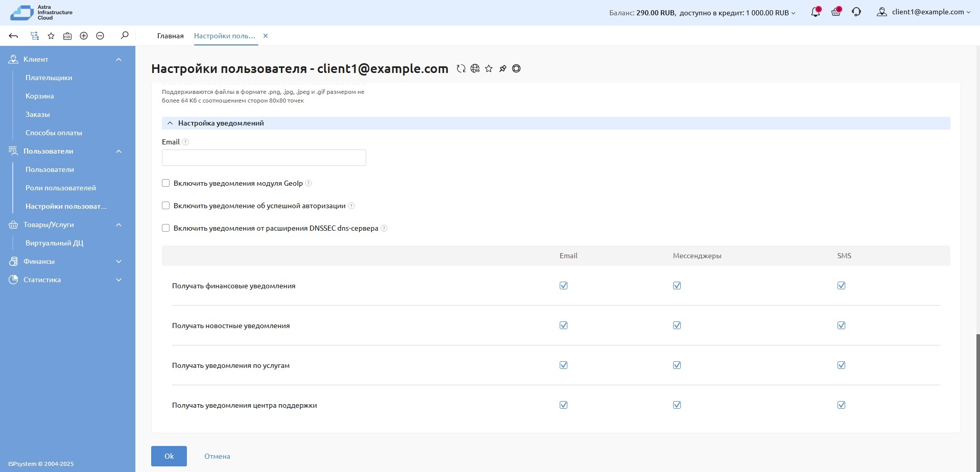Uncheck Мессенджеры for financial notifications
The height and width of the screenshot is (472, 980).
[677, 286]
